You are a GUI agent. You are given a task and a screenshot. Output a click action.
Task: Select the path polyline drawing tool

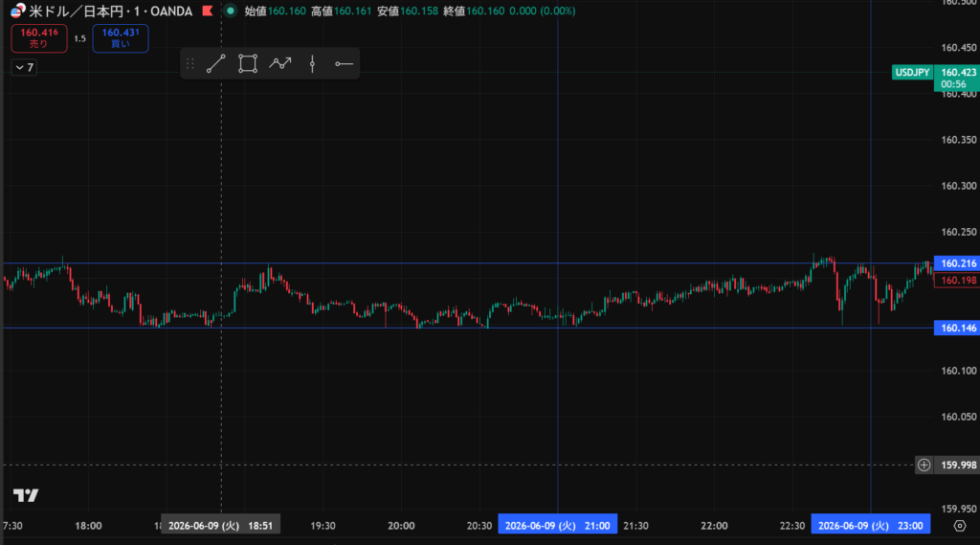click(280, 64)
